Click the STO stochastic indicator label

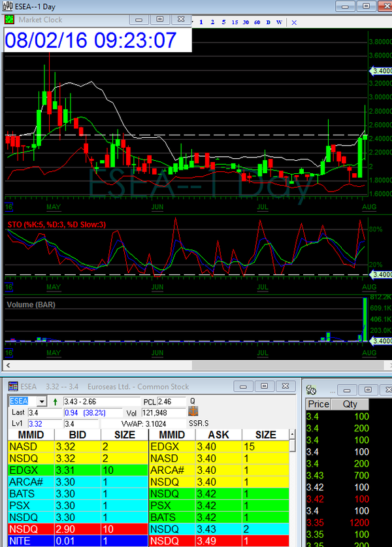pyautogui.click(x=56, y=224)
